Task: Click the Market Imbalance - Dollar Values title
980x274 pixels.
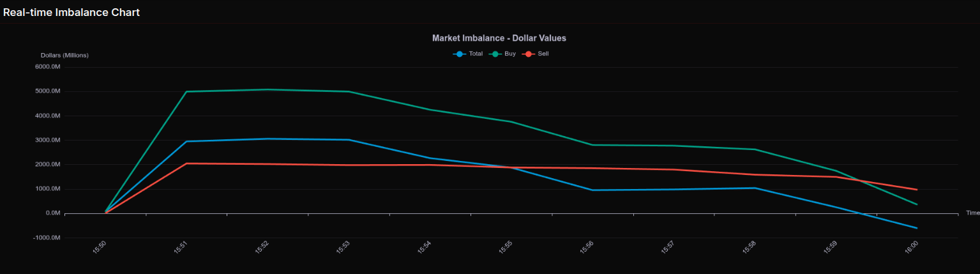Action: (499, 38)
